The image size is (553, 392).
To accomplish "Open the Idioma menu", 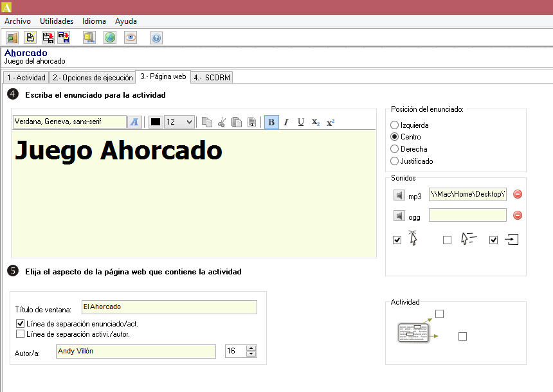I will [94, 21].
